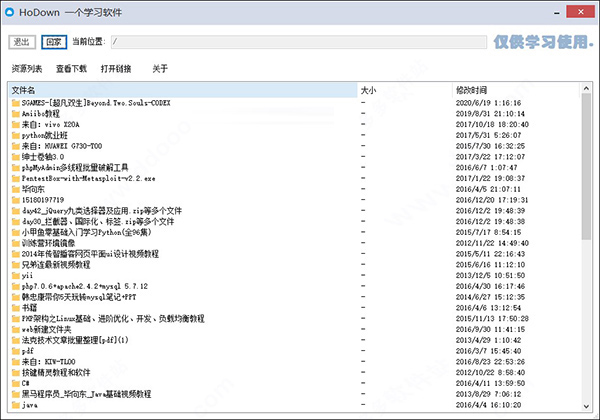Open the 关于 menu

(160, 69)
